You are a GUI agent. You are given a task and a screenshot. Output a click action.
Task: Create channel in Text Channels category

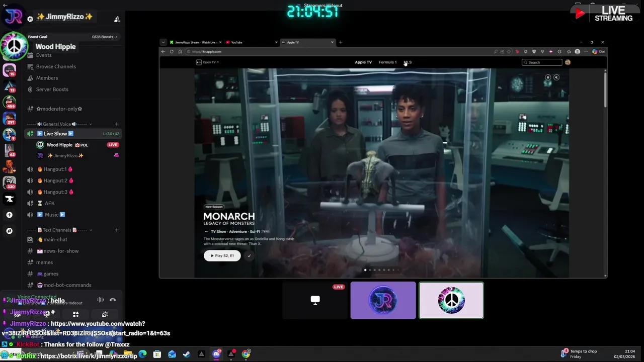pyautogui.click(x=116, y=230)
